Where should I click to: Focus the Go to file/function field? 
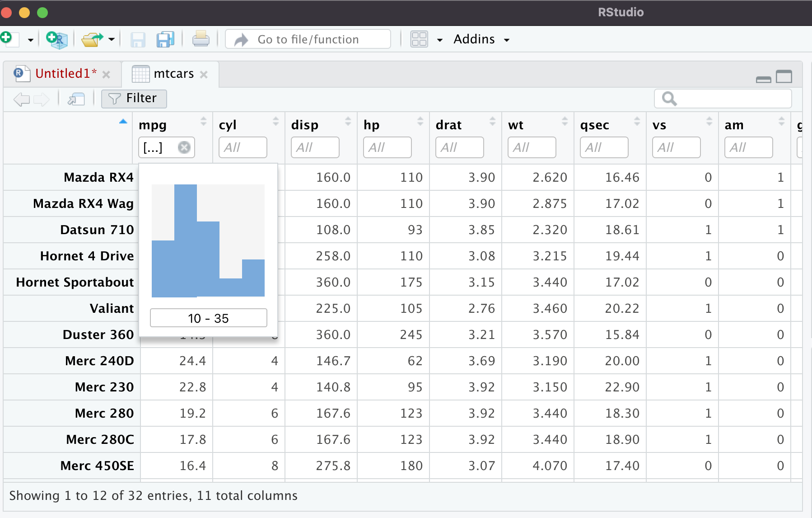click(x=308, y=39)
